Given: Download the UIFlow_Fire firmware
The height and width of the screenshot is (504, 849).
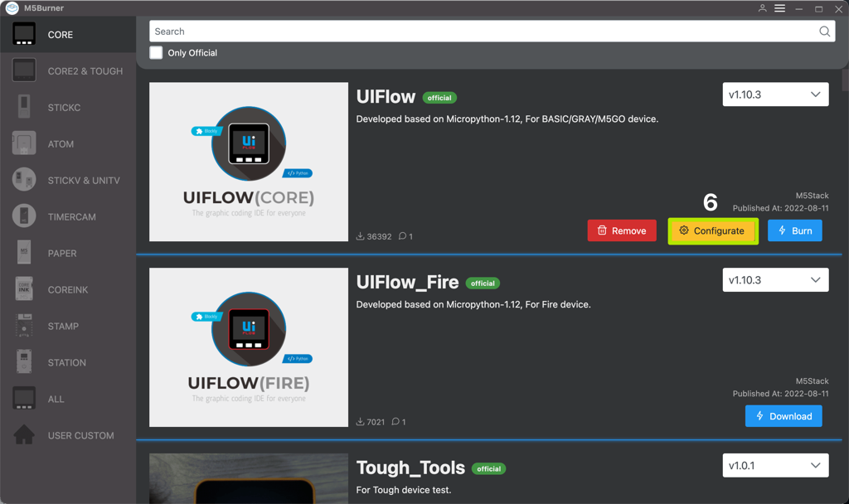Looking at the screenshot, I should (784, 416).
